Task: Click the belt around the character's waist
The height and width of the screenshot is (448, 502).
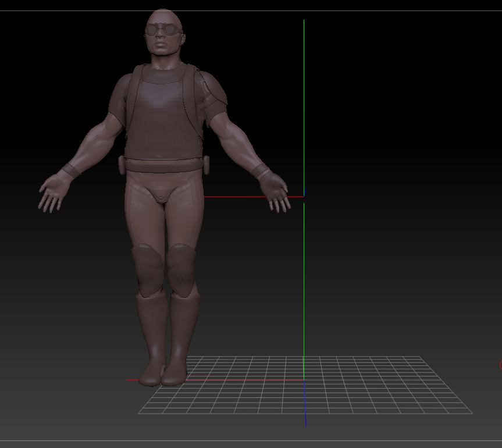Action: [x=163, y=165]
